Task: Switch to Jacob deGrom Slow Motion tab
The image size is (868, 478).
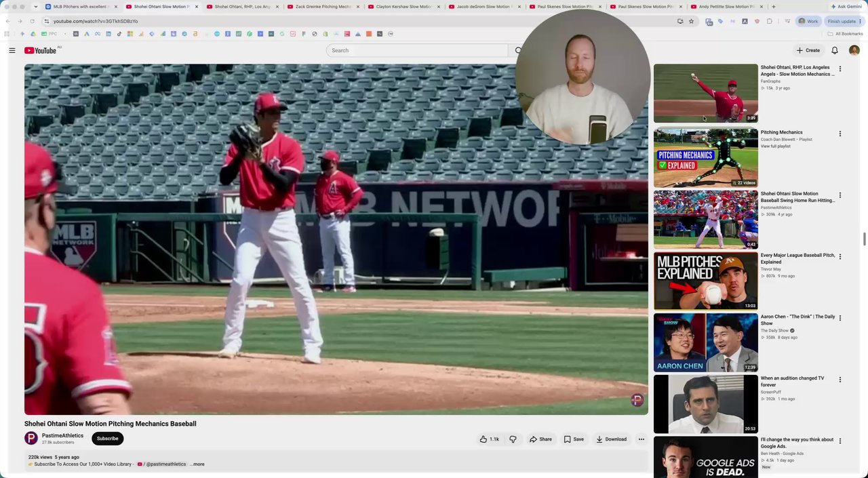Action: click(484, 7)
